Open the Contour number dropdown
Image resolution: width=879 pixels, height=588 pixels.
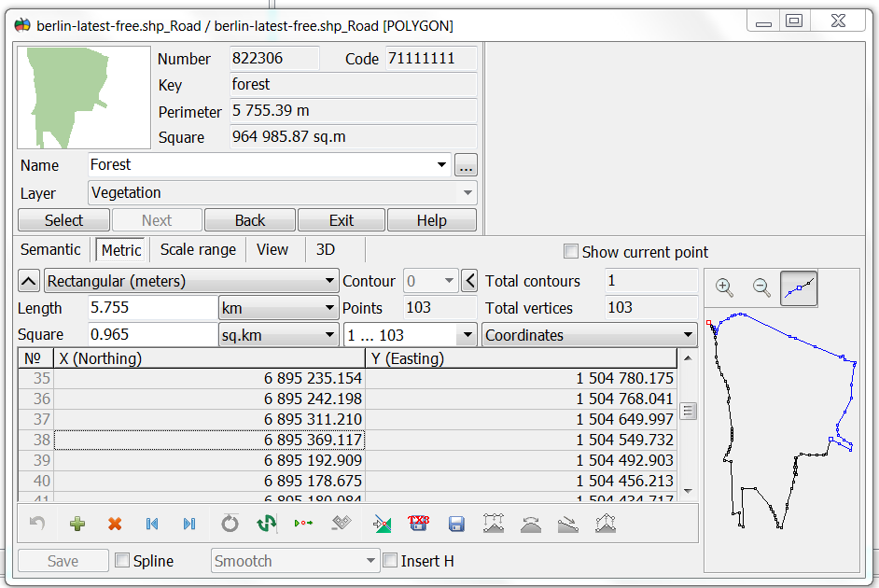(430, 280)
